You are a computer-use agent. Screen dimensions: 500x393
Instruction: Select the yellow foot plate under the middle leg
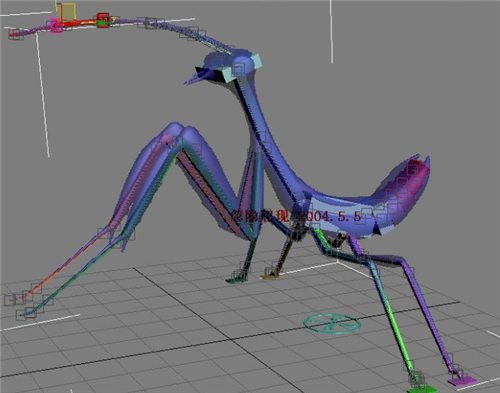pos(271,275)
